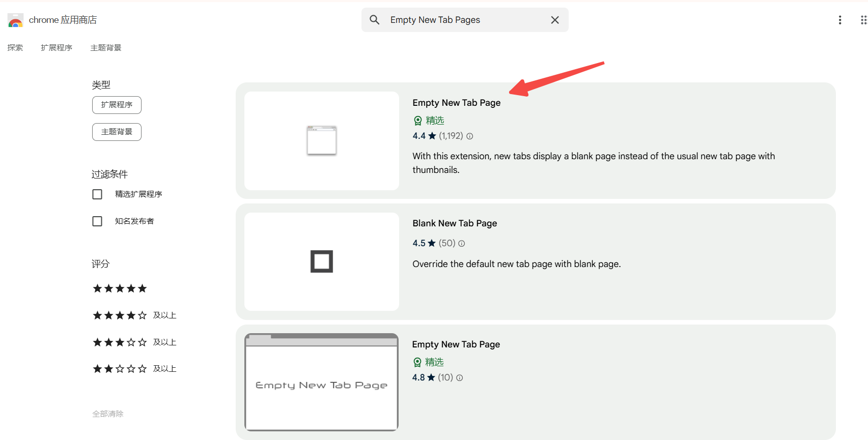Select the five-star rating filter

pos(120,288)
